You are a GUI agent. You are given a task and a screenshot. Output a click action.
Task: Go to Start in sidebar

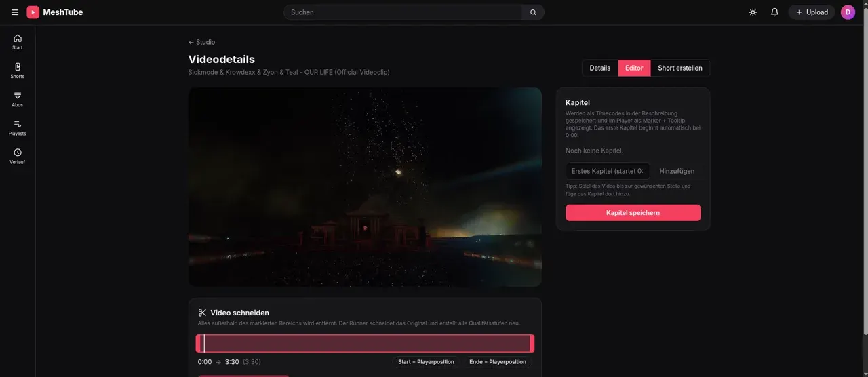point(18,42)
